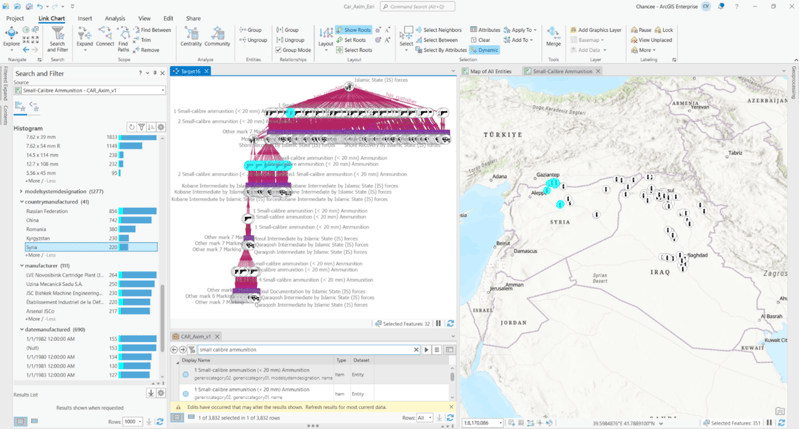The height and width of the screenshot is (429, 799).
Task: Switch to the Analysis ribbon tab
Action: 115,18
